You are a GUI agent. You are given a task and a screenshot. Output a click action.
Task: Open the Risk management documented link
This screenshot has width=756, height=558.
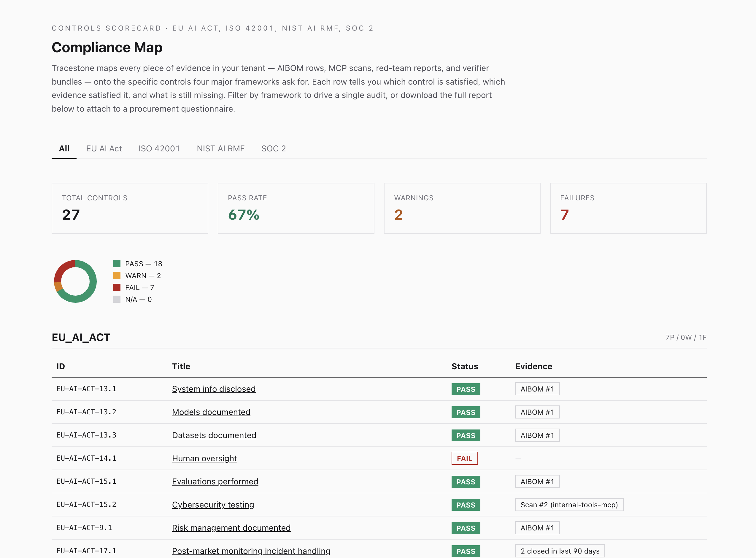(x=231, y=528)
